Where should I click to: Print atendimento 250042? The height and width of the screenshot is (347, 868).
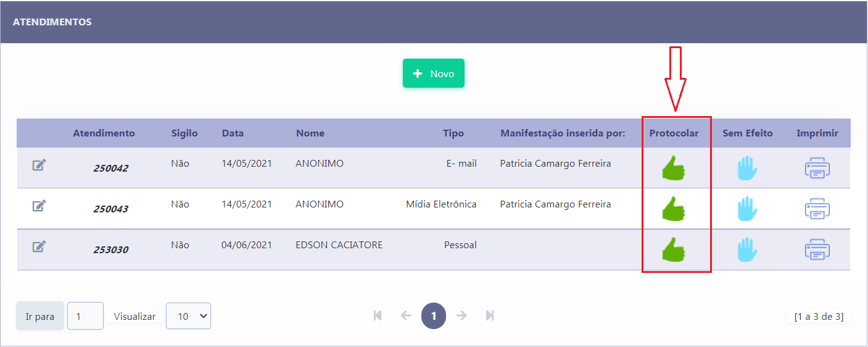(x=817, y=168)
